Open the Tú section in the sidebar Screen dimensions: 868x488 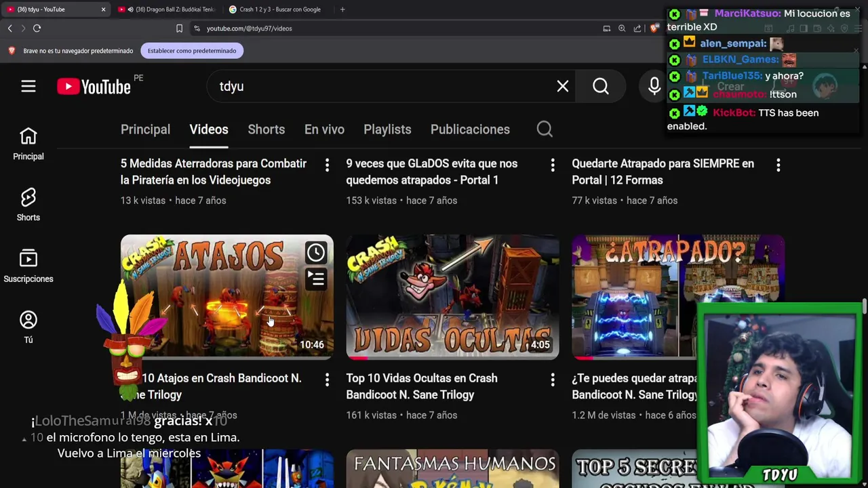[28, 327]
